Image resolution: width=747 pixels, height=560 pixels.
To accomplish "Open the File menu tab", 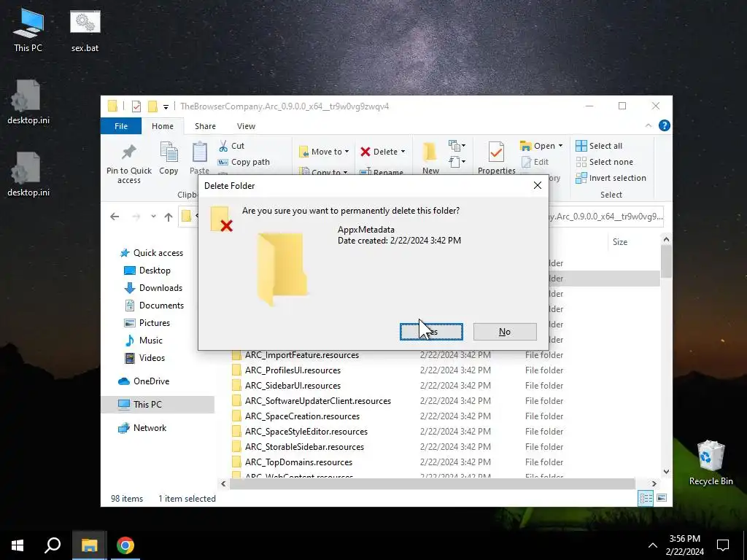I will pyautogui.click(x=121, y=126).
